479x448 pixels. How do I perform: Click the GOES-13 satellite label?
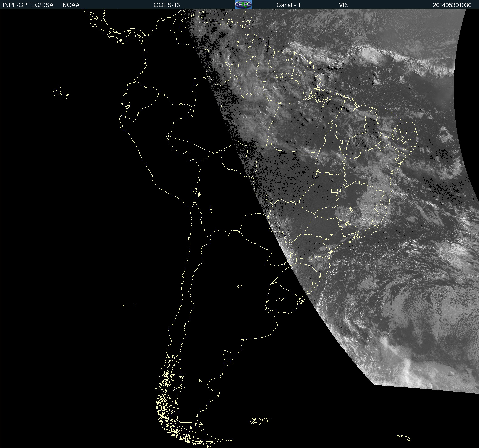point(166,5)
